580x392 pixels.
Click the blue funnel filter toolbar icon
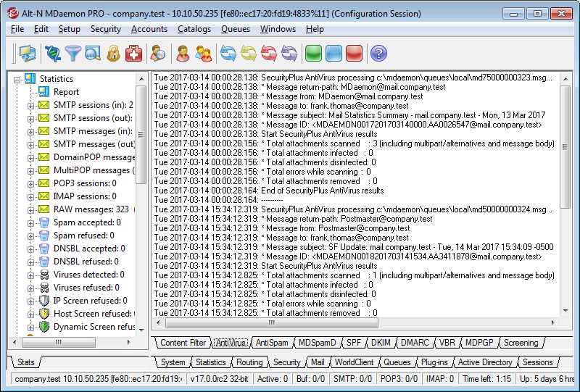tap(72, 53)
